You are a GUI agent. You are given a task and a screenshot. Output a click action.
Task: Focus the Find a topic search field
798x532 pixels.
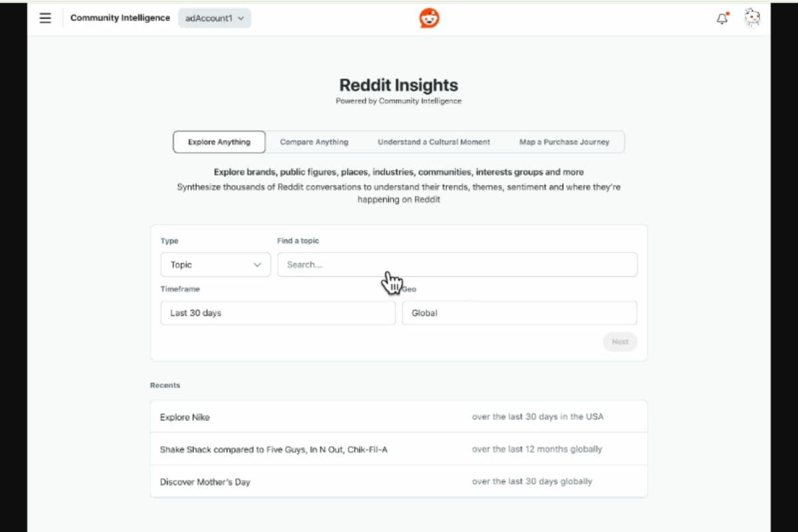(458, 265)
